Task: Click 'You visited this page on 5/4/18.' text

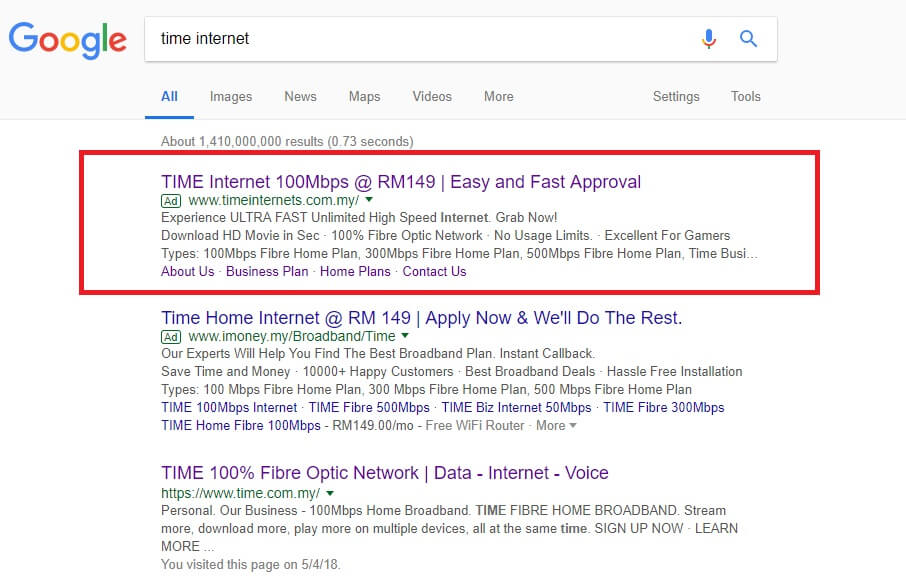Action: (251, 564)
